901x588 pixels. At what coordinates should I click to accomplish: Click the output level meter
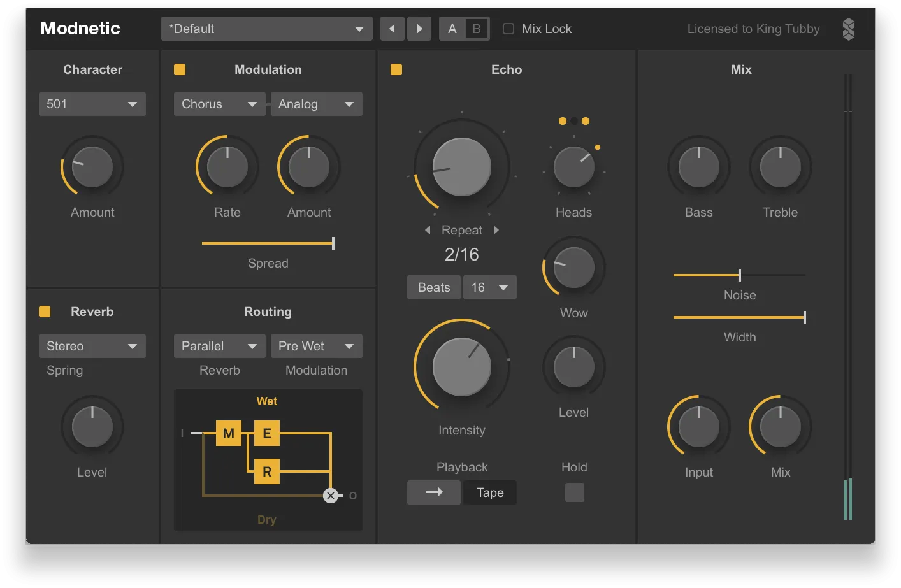tap(848, 297)
